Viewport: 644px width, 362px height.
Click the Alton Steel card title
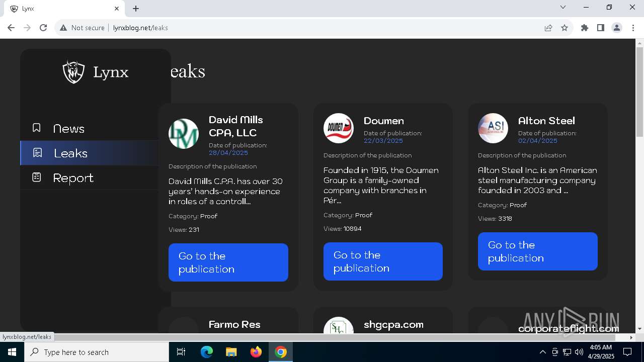[x=546, y=121]
